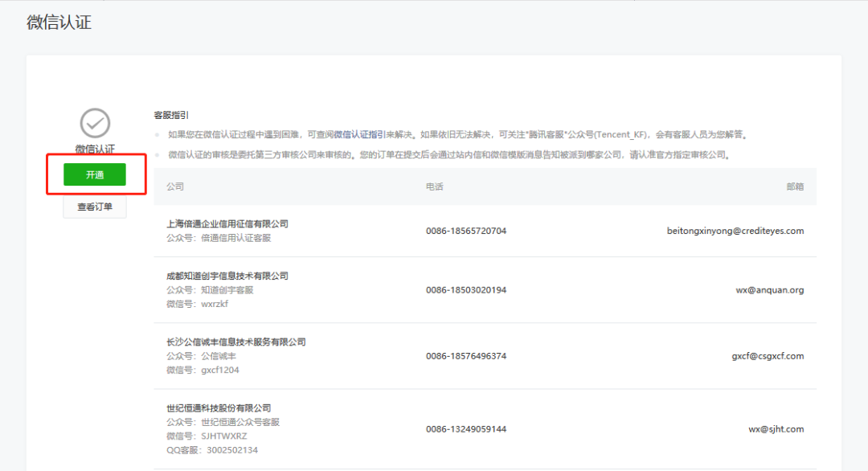Select company name 成都知道创宇信息技术有限公司

point(227,276)
